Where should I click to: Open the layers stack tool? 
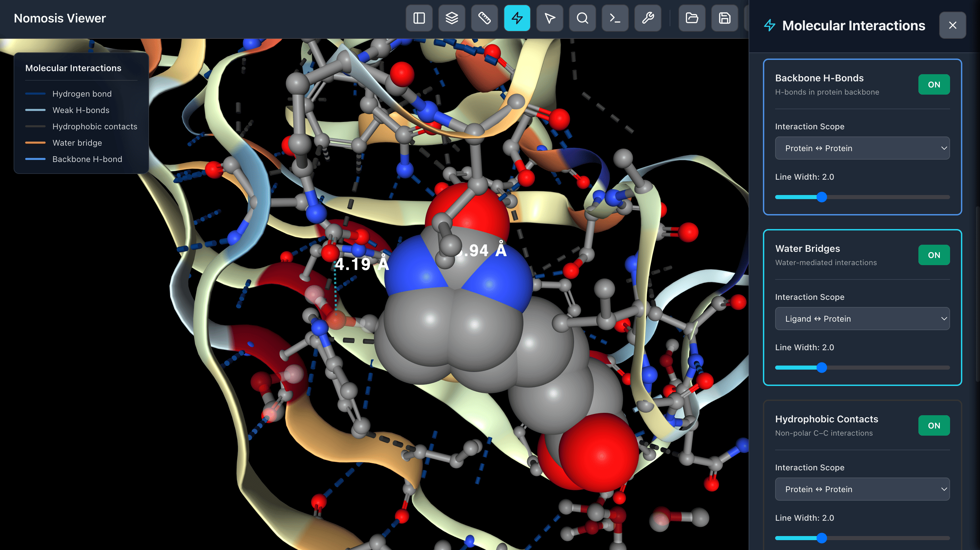452,18
